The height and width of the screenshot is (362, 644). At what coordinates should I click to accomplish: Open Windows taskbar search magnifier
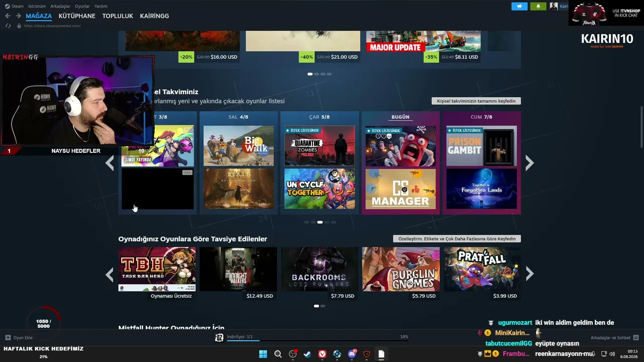pyautogui.click(x=278, y=354)
